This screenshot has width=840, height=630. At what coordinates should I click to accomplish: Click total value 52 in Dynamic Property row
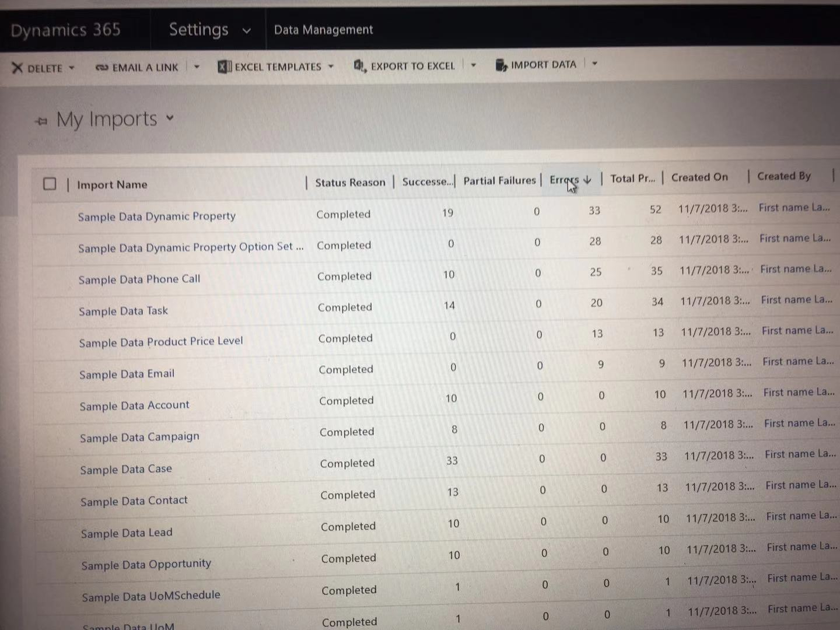click(x=656, y=209)
